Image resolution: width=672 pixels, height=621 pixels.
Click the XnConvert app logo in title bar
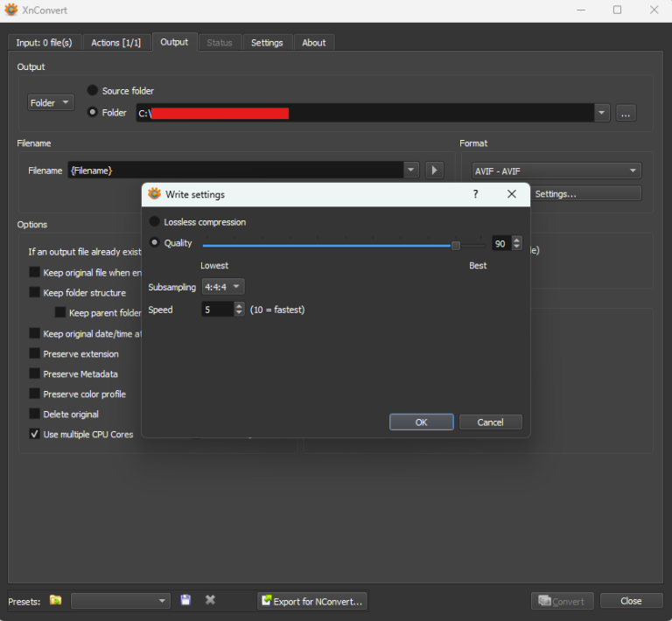11,10
